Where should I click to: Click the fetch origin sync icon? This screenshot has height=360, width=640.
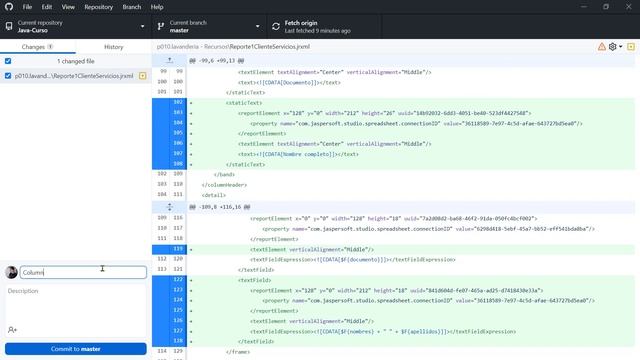click(x=276, y=27)
